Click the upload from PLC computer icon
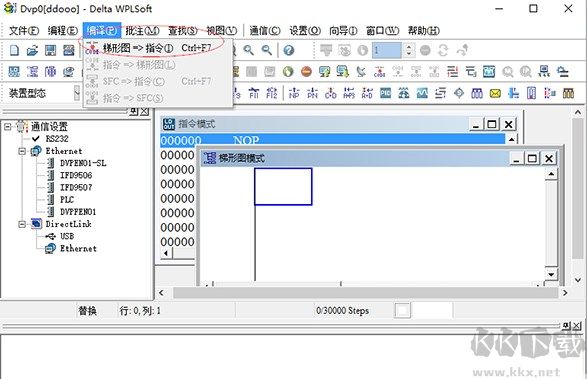 pyautogui.click(x=325, y=72)
